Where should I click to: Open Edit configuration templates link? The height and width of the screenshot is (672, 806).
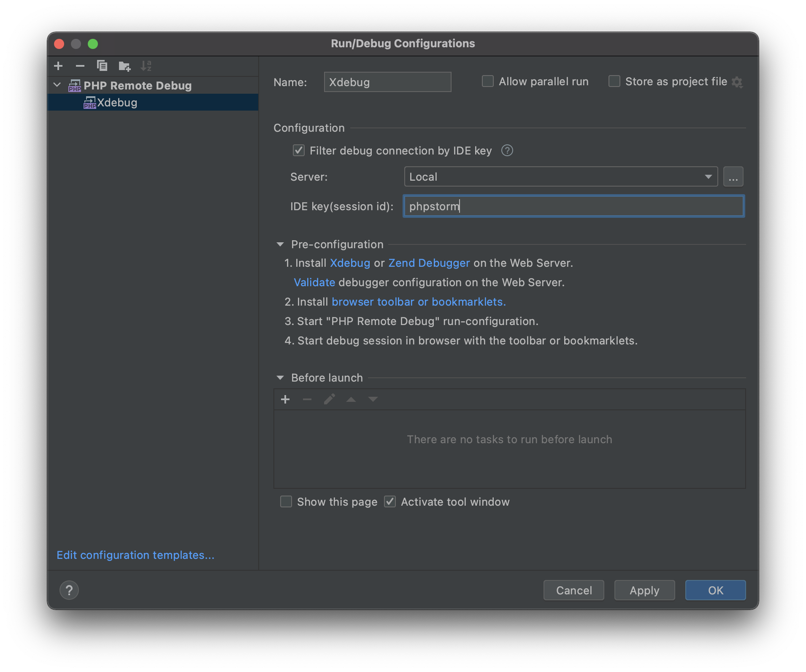tap(135, 555)
